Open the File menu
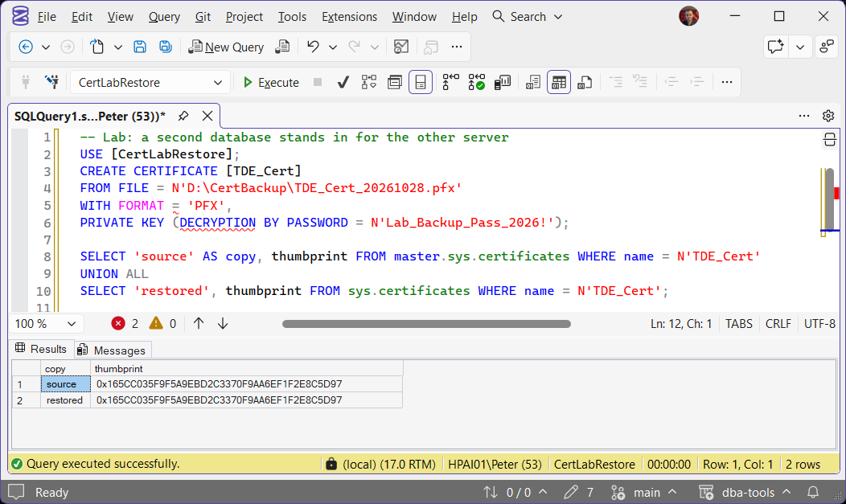 47,17
